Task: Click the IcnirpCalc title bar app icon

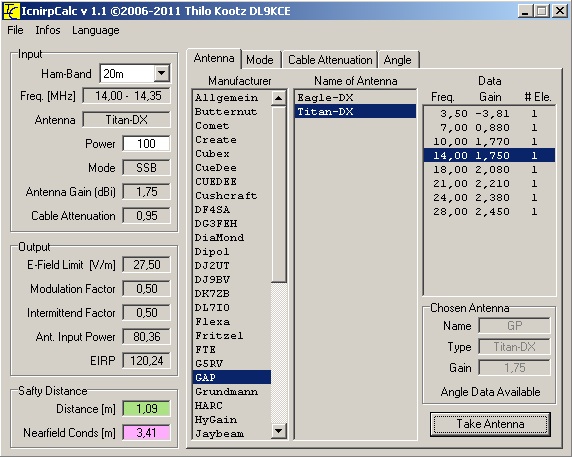Action: 11,11
